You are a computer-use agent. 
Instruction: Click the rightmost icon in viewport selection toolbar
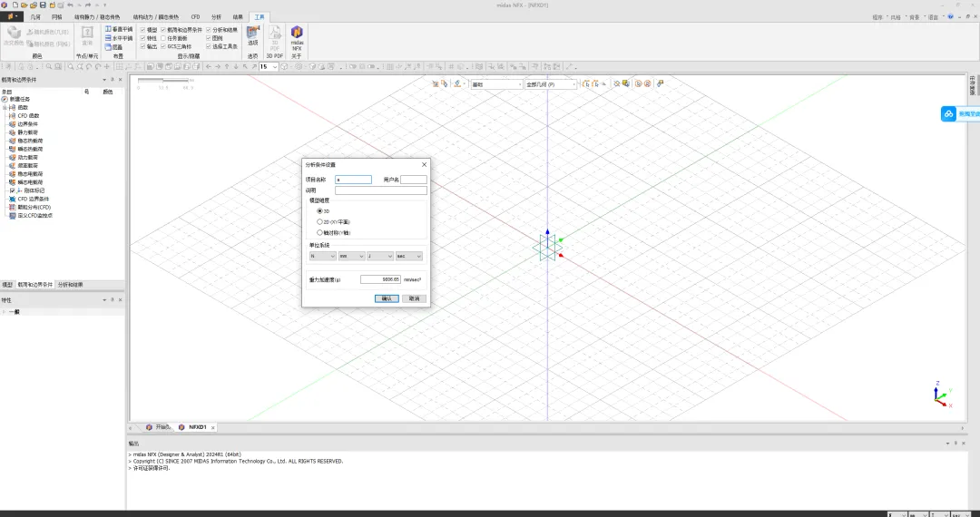pos(660,83)
